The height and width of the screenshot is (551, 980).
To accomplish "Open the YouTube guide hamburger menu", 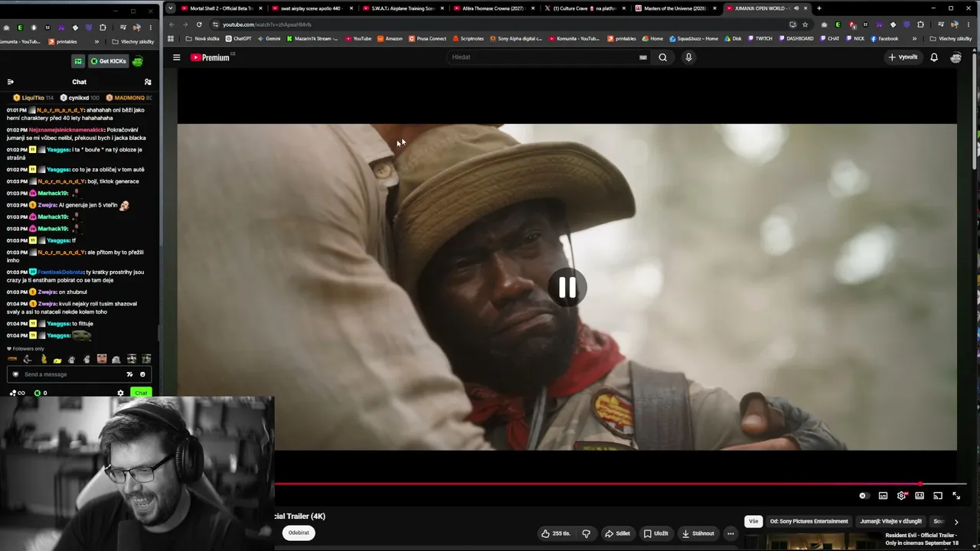I will [x=176, y=57].
